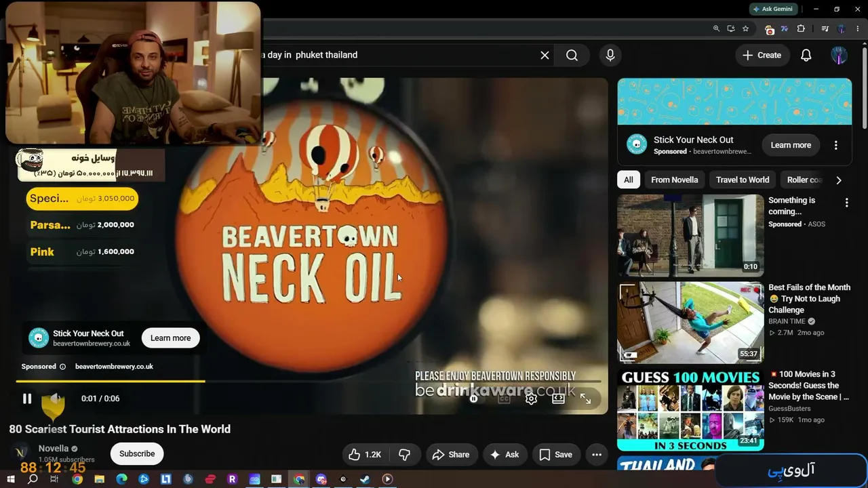Click the Create button
Viewport: 868px width, 488px height.
pyautogui.click(x=762, y=55)
